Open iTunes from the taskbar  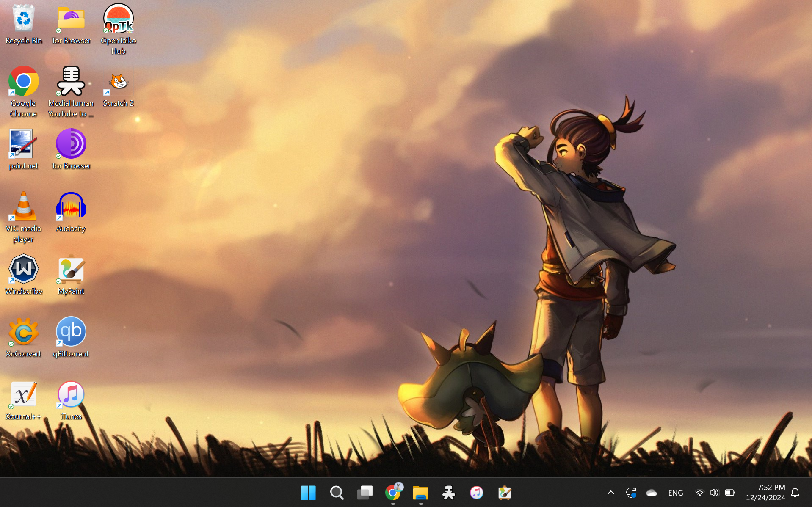(x=477, y=493)
